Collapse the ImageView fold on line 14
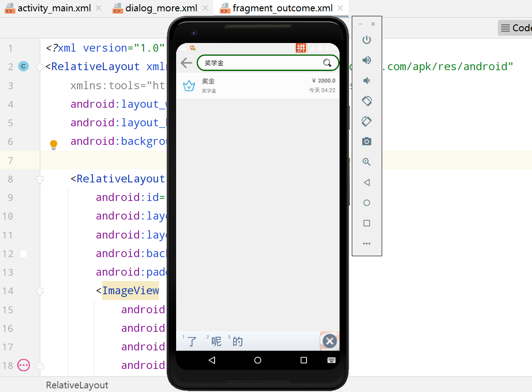Image resolution: width=532 pixels, height=392 pixels. pyautogui.click(x=40, y=292)
